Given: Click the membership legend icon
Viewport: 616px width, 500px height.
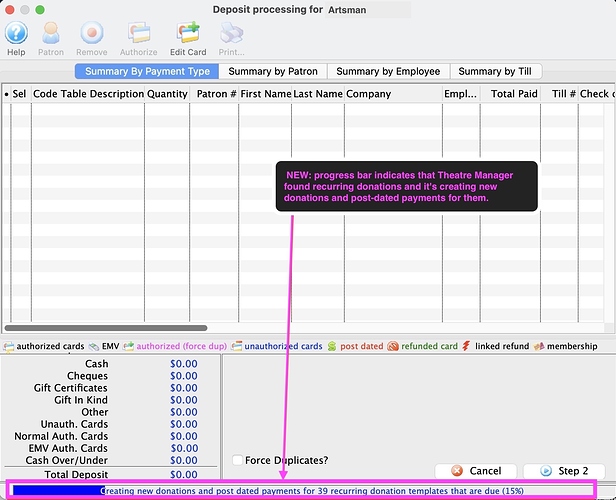Looking at the screenshot, I should [x=539, y=346].
